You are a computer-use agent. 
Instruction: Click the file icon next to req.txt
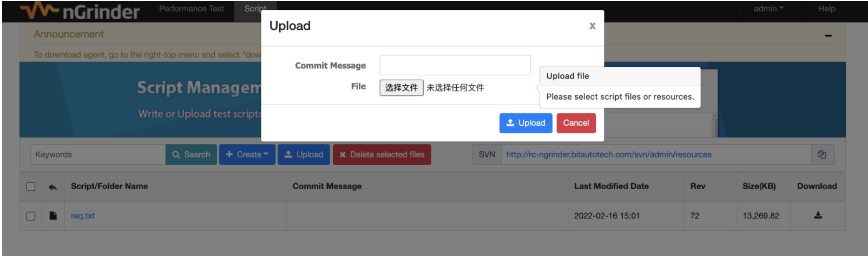pos(53,216)
